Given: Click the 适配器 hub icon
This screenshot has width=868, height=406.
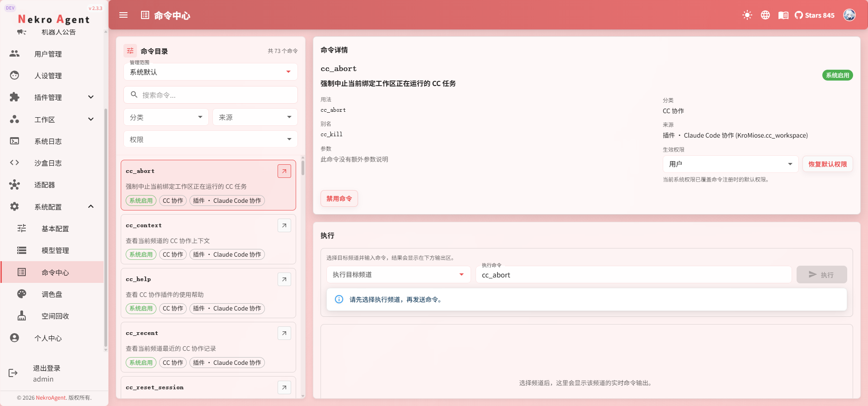Looking at the screenshot, I should [14, 185].
